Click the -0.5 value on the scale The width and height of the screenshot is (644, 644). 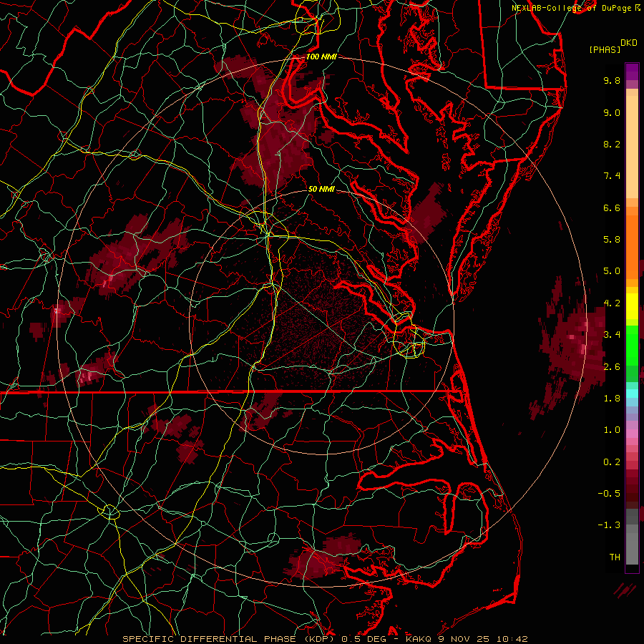click(x=609, y=494)
